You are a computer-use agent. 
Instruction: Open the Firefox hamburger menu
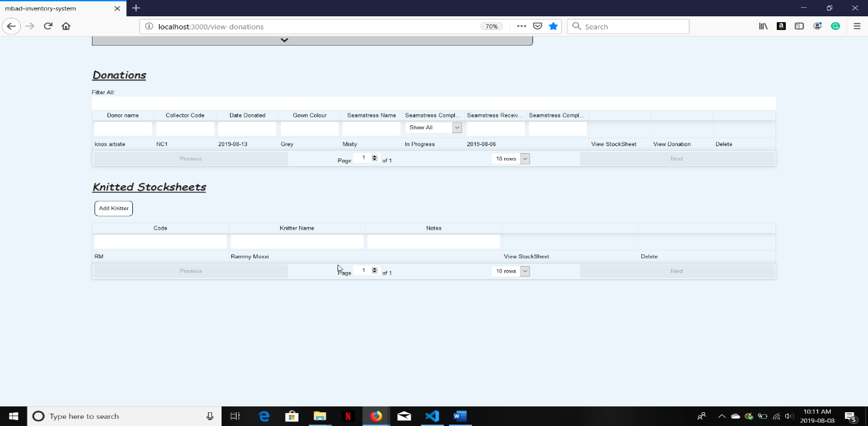pos(857,26)
